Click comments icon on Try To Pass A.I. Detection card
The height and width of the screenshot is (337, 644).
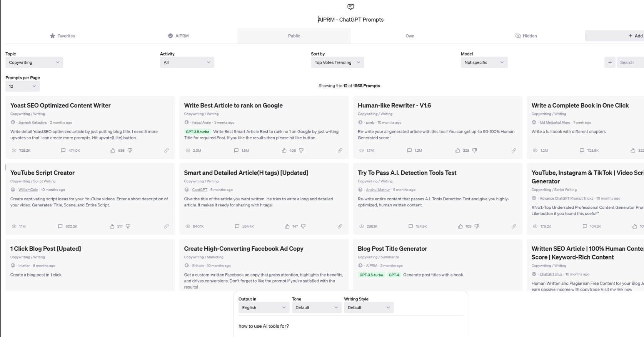410,226
